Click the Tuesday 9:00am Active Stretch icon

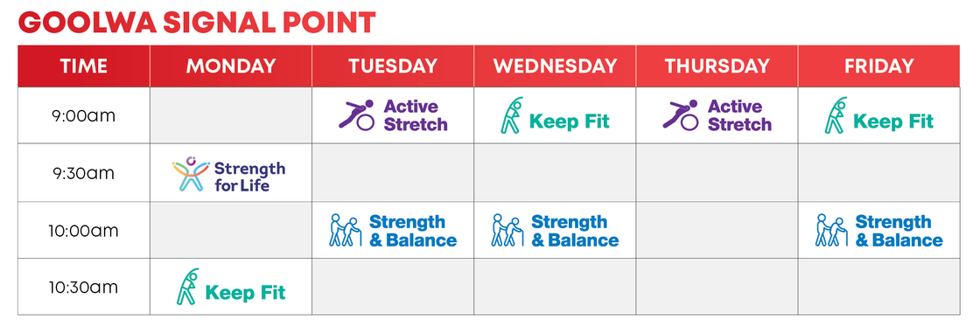(x=356, y=114)
